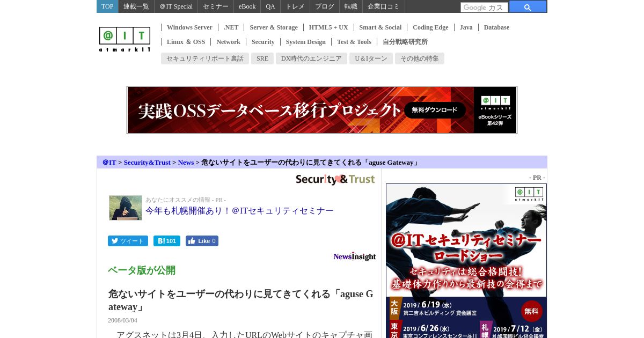Go to Linux & OSS forum
This screenshot has width=644, height=338.
(x=186, y=42)
